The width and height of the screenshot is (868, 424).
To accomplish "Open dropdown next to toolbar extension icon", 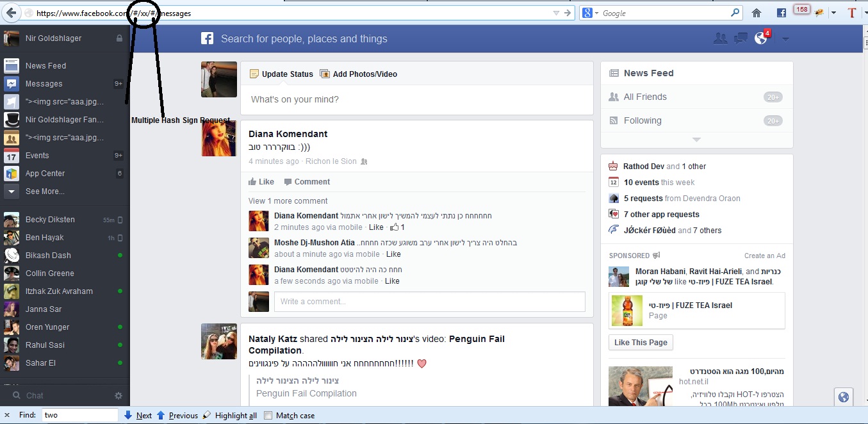I will (x=834, y=13).
